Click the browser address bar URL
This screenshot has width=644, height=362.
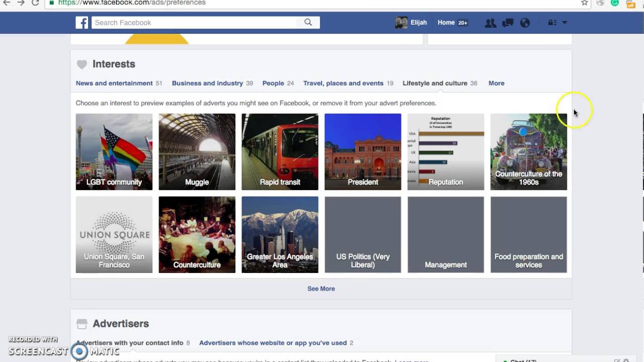(132, 3)
